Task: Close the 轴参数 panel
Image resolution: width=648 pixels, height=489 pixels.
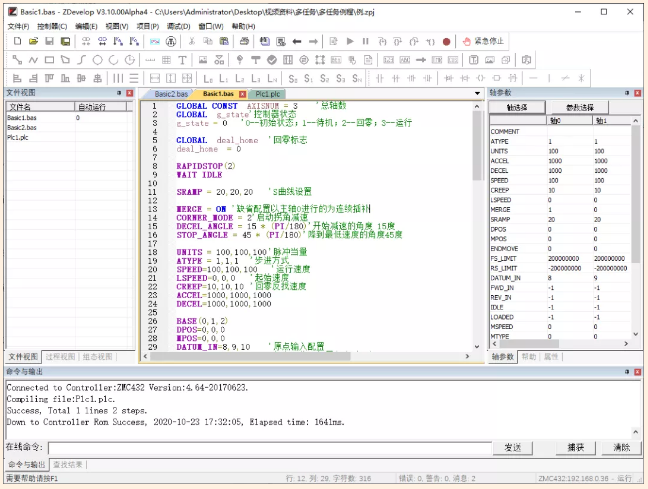Action: click(x=638, y=93)
